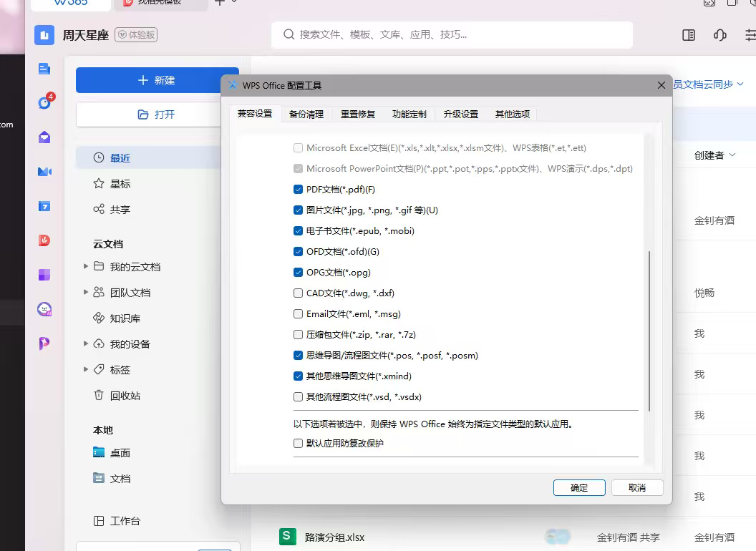756x551 pixels.
Task: Expand 团队文档 tree node
Action: click(85, 292)
